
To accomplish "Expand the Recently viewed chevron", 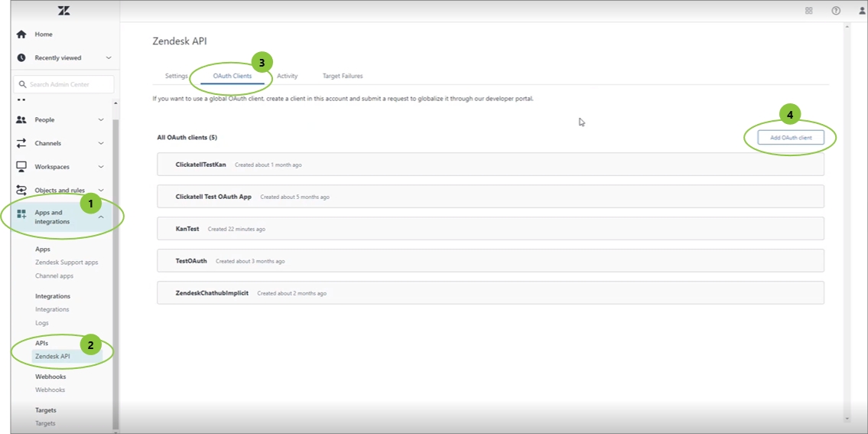I will tap(109, 58).
